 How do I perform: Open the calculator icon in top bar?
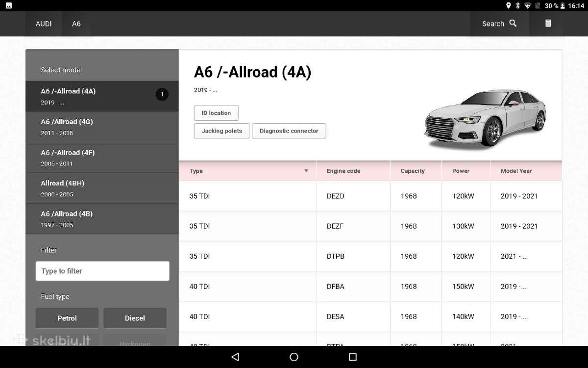click(548, 24)
